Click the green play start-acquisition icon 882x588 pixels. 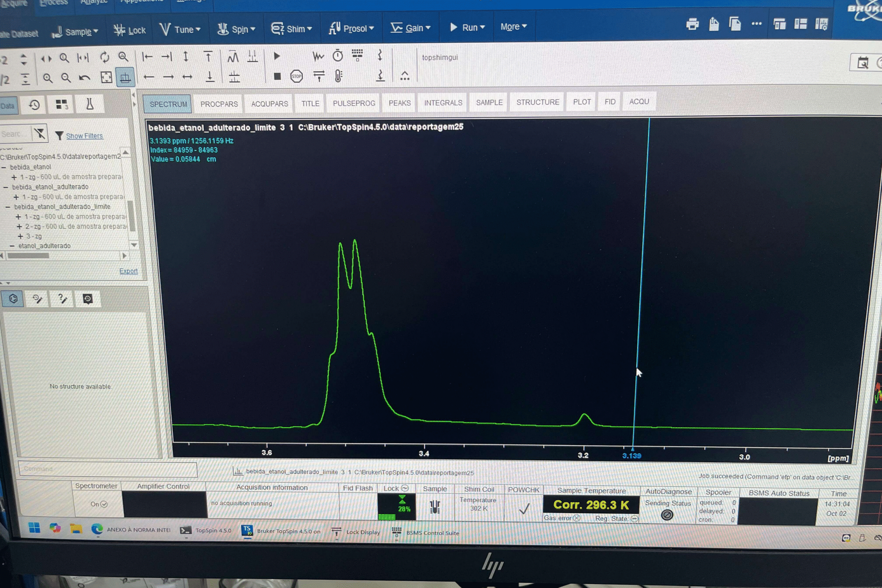pos(277,56)
